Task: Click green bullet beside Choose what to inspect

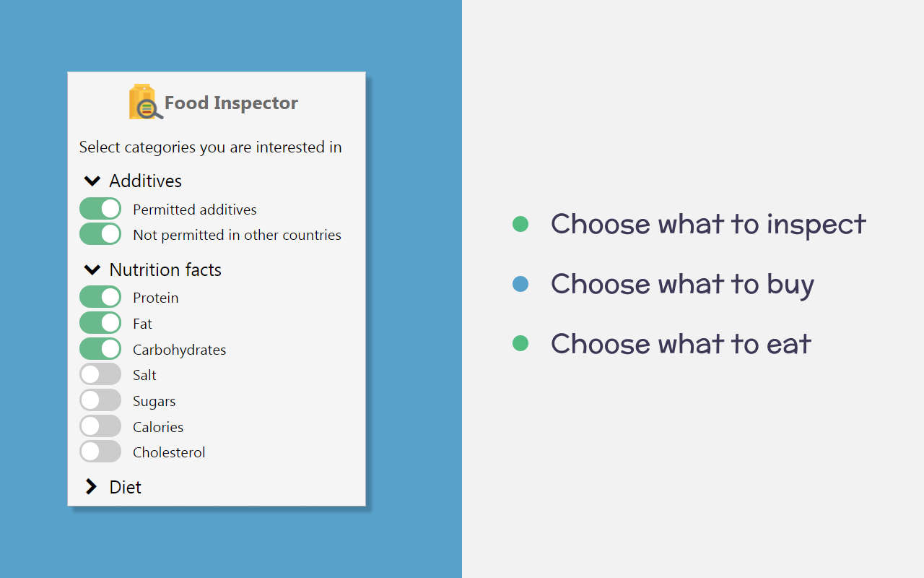Action: coord(520,224)
